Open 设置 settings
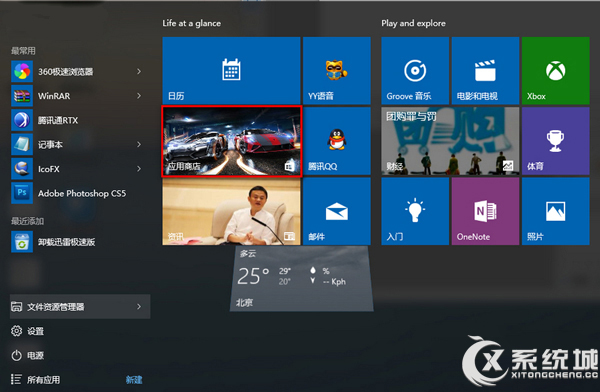The width and height of the screenshot is (600, 392). tap(80, 331)
